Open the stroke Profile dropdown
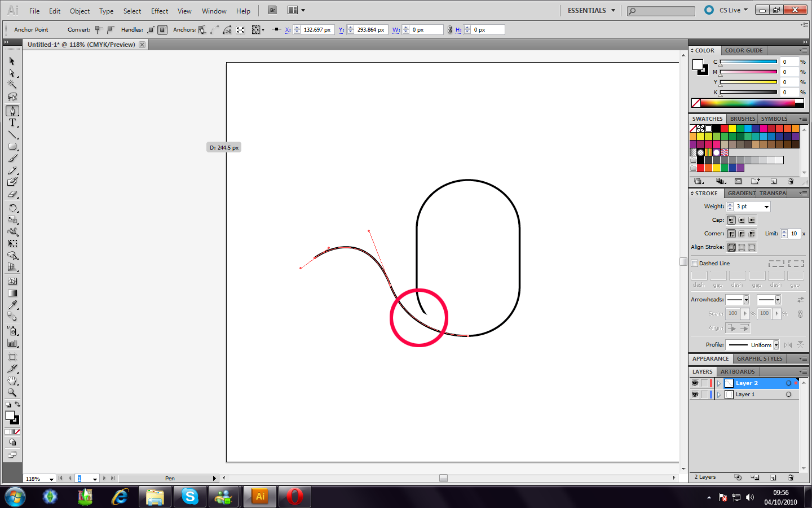Viewport: 812px width, 508px height. pos(776,345)
